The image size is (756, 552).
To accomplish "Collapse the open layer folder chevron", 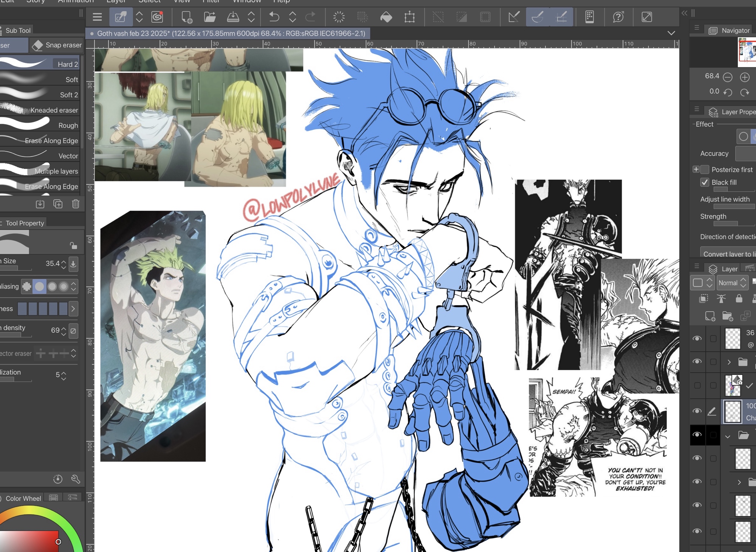I will (x=728, y=436).
